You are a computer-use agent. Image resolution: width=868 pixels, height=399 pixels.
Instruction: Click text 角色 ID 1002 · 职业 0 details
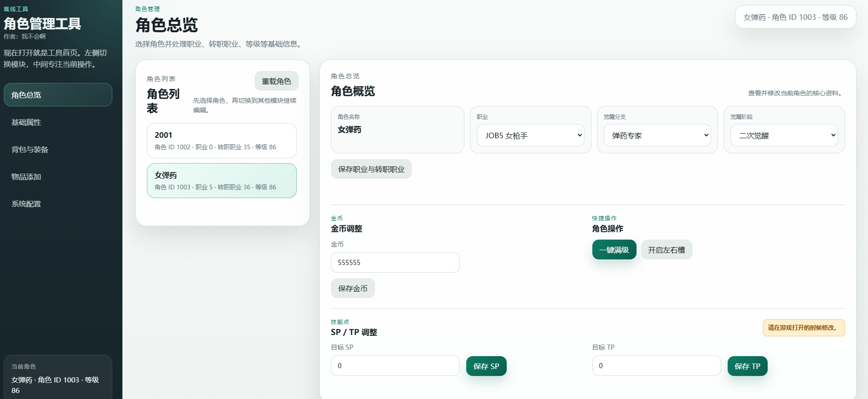point(215,147)
